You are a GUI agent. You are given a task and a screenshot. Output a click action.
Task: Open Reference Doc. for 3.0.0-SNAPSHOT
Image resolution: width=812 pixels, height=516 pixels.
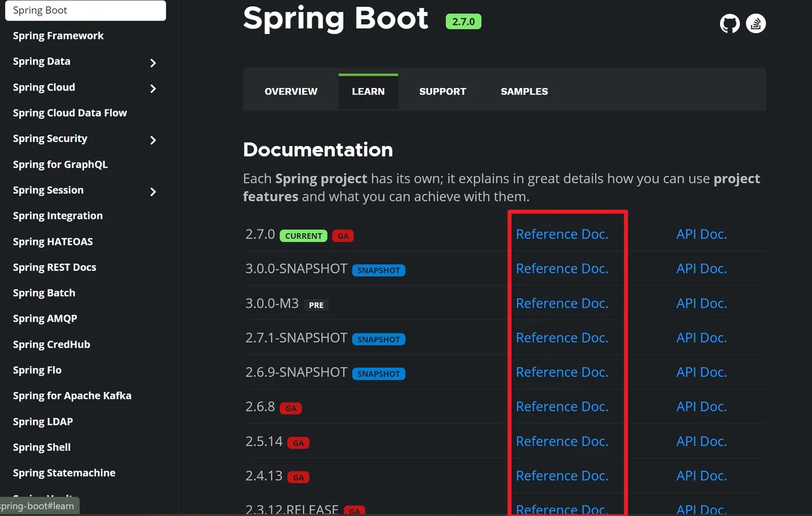pos(562,268)
